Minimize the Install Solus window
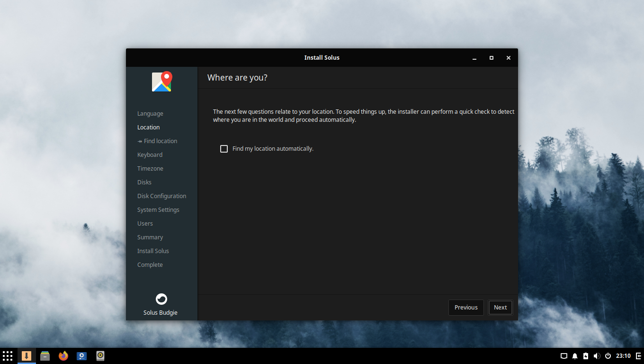644x364 pixels. tap(474, 58)
